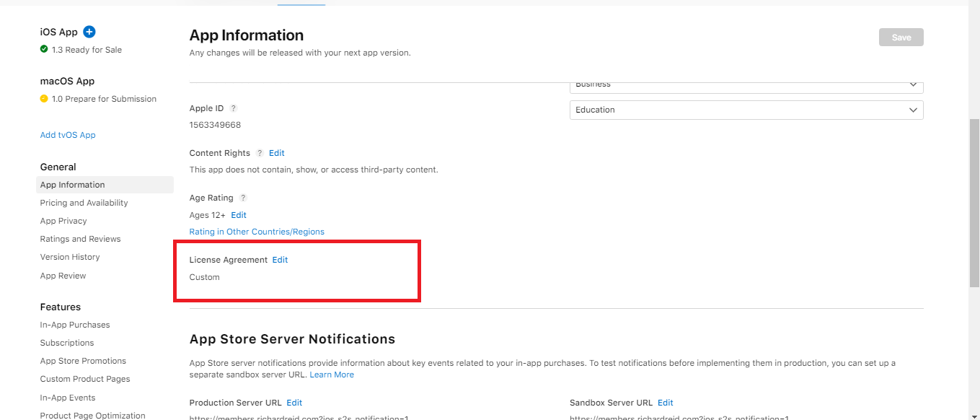The image size is (980, 420).
Task: Go to Pricing and Availability
Action: (x=84, y=203)
